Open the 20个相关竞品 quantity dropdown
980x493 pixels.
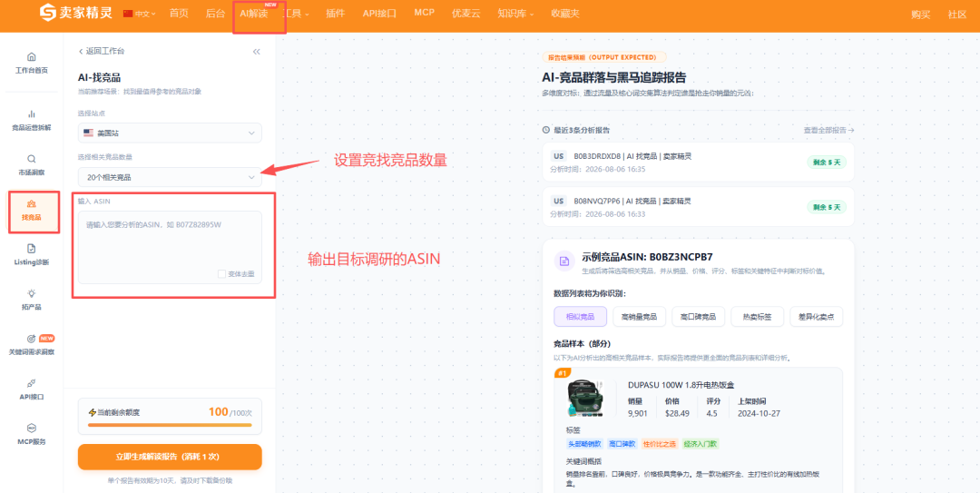(x=170, y=177)
